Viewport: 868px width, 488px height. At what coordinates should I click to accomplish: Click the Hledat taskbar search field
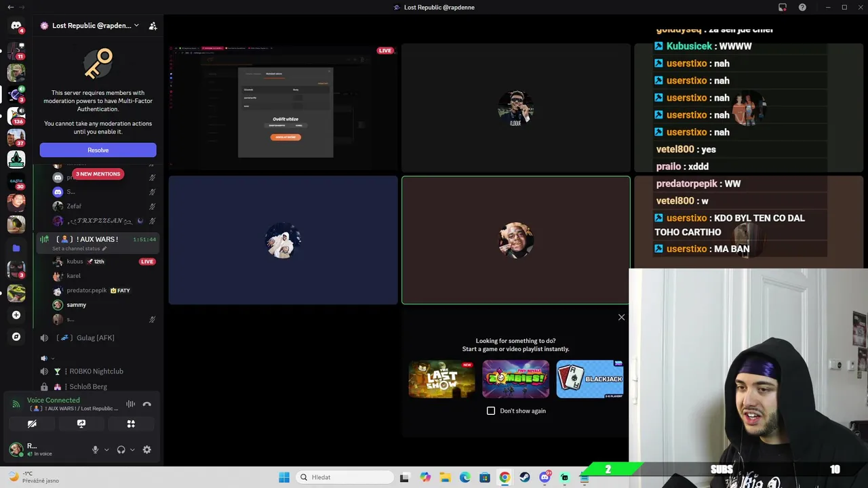tap(344, 477)
